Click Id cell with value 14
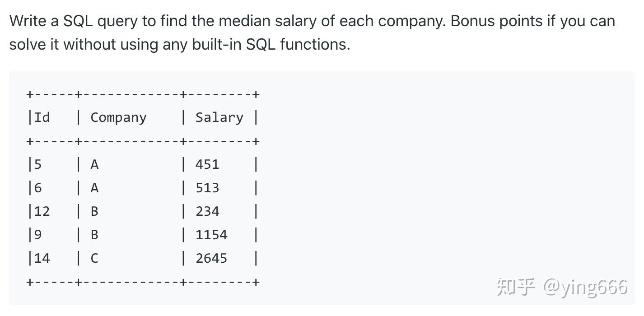The width and height of the screenshot is (644, 316). (x=42, y=258)
